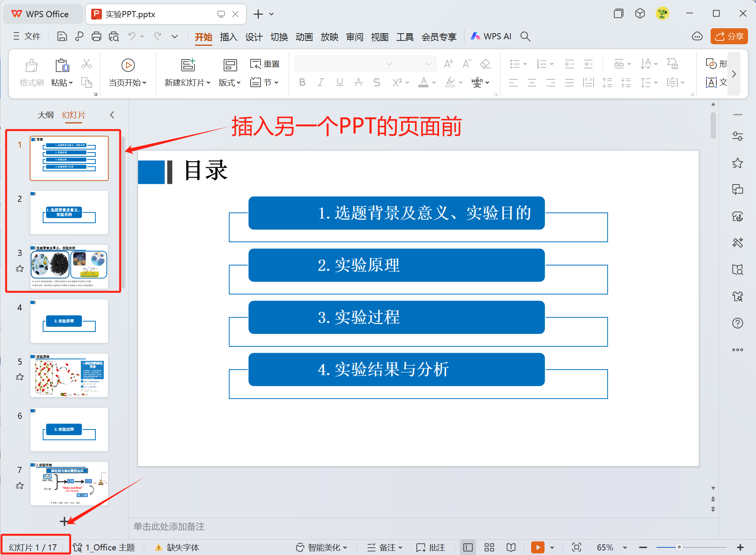Open the Help icon in right sidebar
This screenshot has width=756, height=555.
[x=738, y=323]
